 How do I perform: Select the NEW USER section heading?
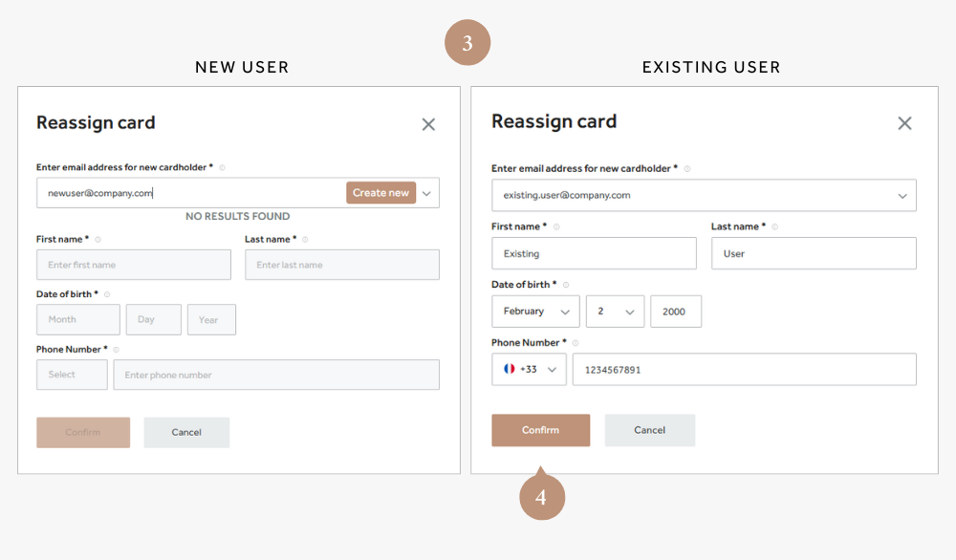[242, 67]
